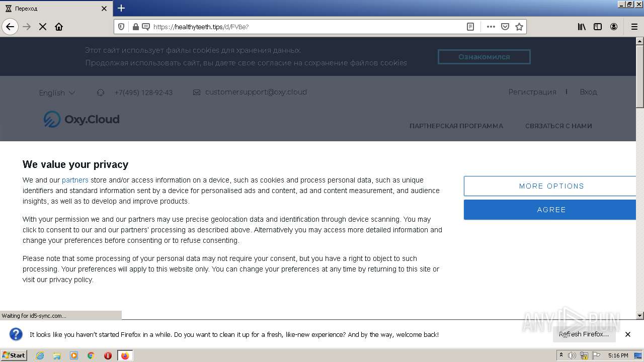Open the Firefox hamburger menu
This screenshot has width=644, height=362.
pos(634,27)
